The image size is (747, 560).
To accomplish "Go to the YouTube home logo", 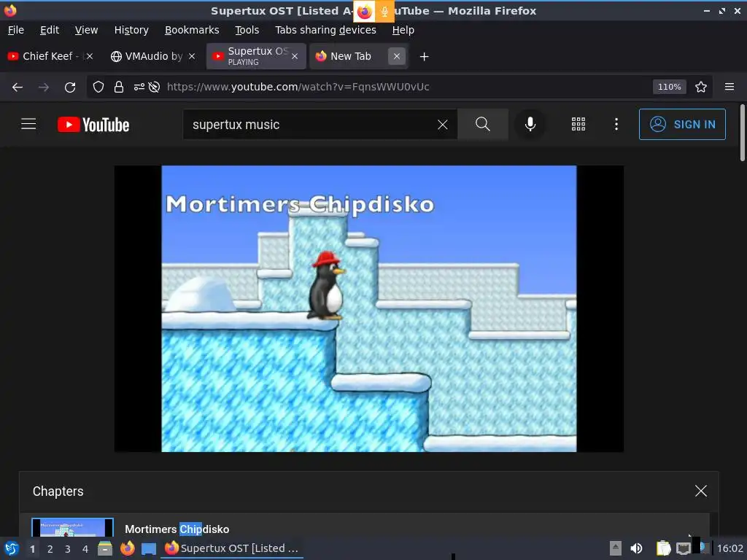I will tap(93, 125).
